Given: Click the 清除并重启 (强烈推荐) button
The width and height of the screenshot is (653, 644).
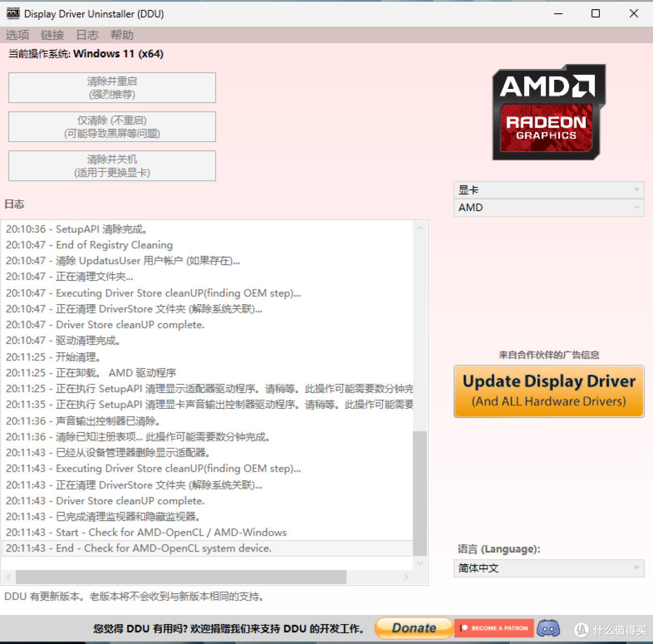Looking at the screenshot, I should tap(111, 87).
